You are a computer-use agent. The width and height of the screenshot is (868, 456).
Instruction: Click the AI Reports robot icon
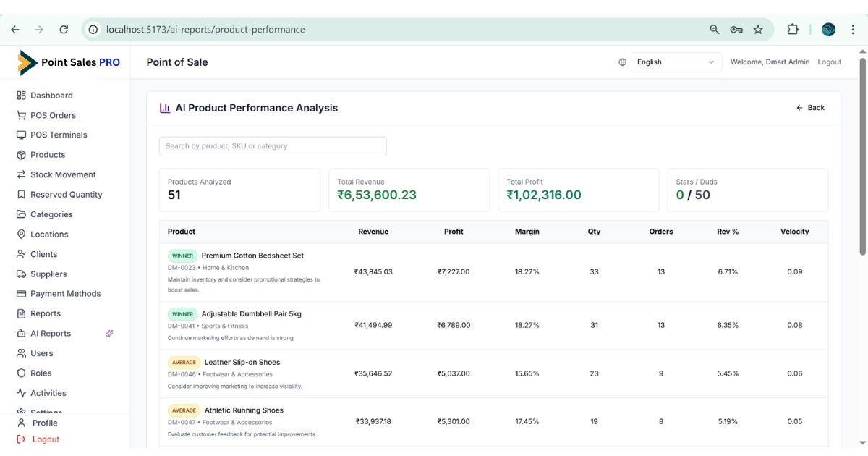(x=21, y=334)
